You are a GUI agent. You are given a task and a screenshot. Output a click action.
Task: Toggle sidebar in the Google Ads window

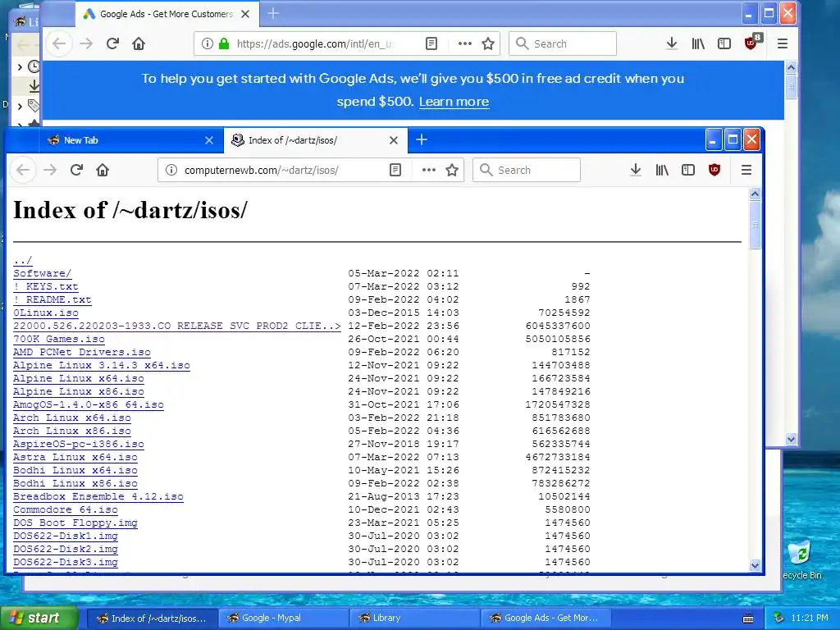coord(724,43)
